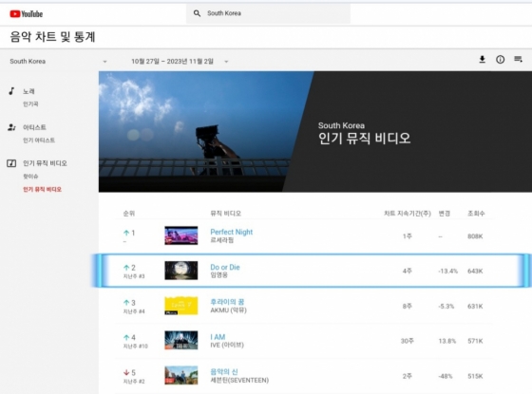Click the up arrow beside rank 4

126,337
